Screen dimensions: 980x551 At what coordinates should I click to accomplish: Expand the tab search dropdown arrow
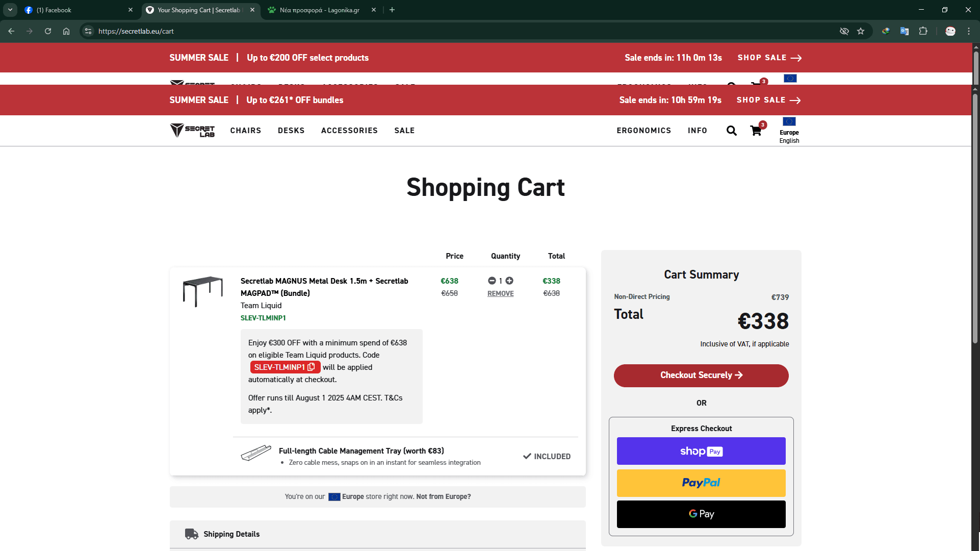(10, 10)
